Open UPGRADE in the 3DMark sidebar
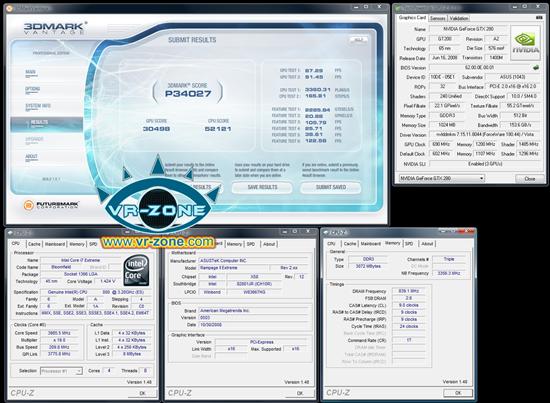550x403 pixels. point(34,140)
